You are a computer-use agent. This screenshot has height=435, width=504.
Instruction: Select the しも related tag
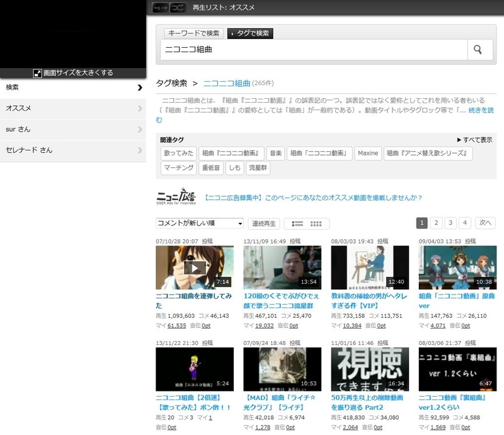(234, 167)
